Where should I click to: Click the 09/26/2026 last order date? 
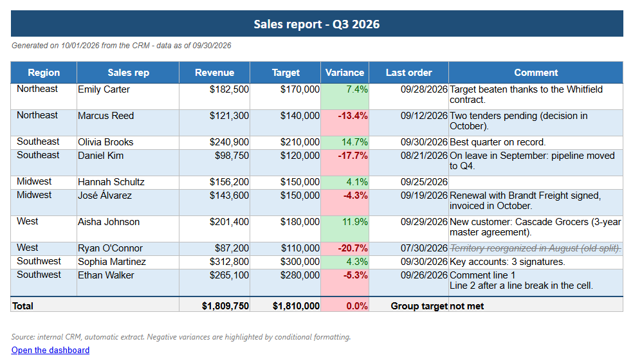coord(408,282)
